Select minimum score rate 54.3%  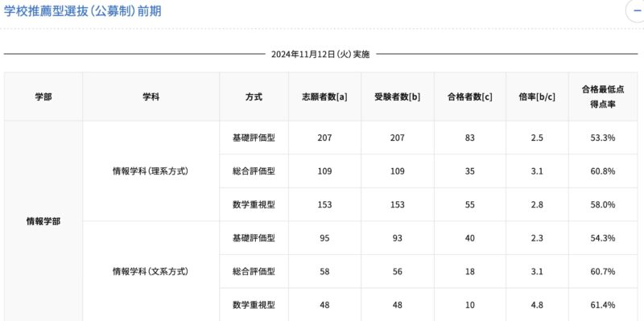[602, 238]
